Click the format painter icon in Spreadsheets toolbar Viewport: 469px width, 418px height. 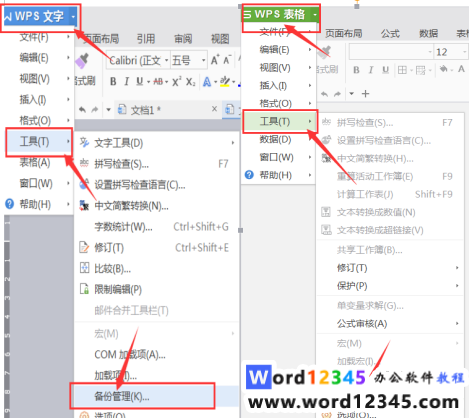(x=324, y=52)
